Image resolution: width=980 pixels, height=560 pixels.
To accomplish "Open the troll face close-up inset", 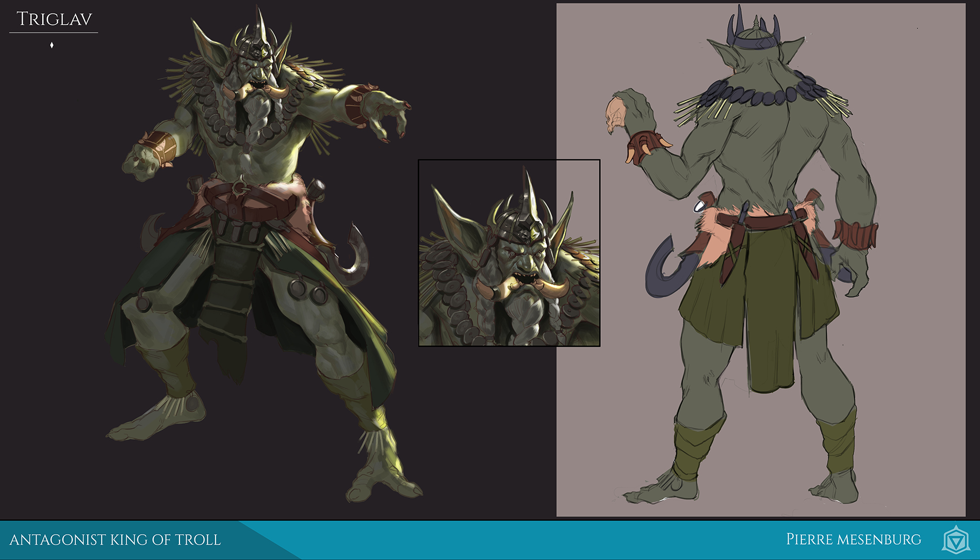I will [509, 253].
